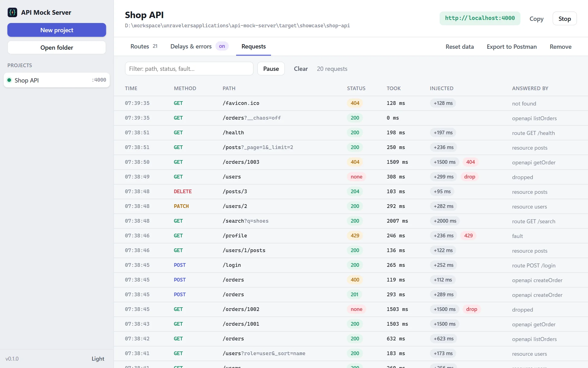Click the +2000 ms injected delay badge
588x368 pixels.
pos(445,221)
